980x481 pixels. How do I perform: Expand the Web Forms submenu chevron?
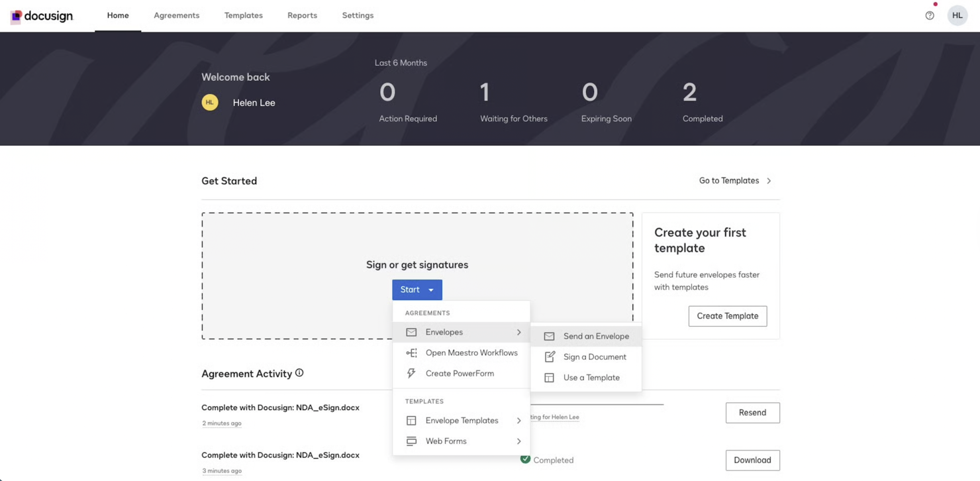click(518, 441)
